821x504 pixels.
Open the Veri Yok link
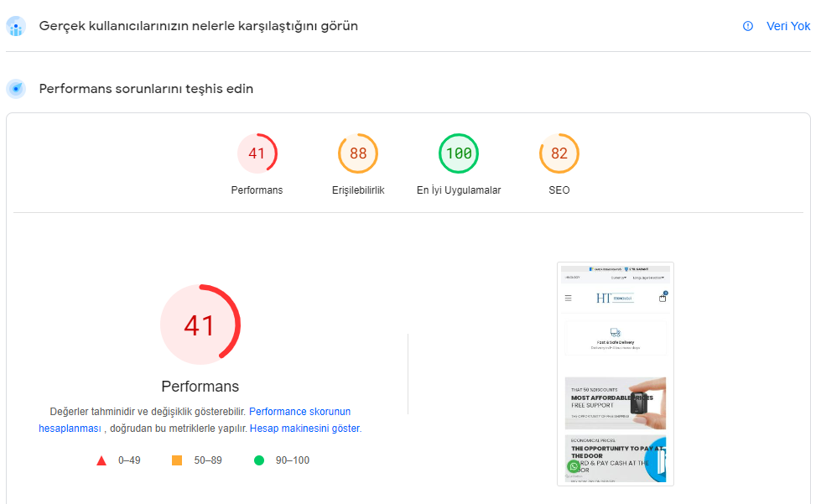pos(788,26)
